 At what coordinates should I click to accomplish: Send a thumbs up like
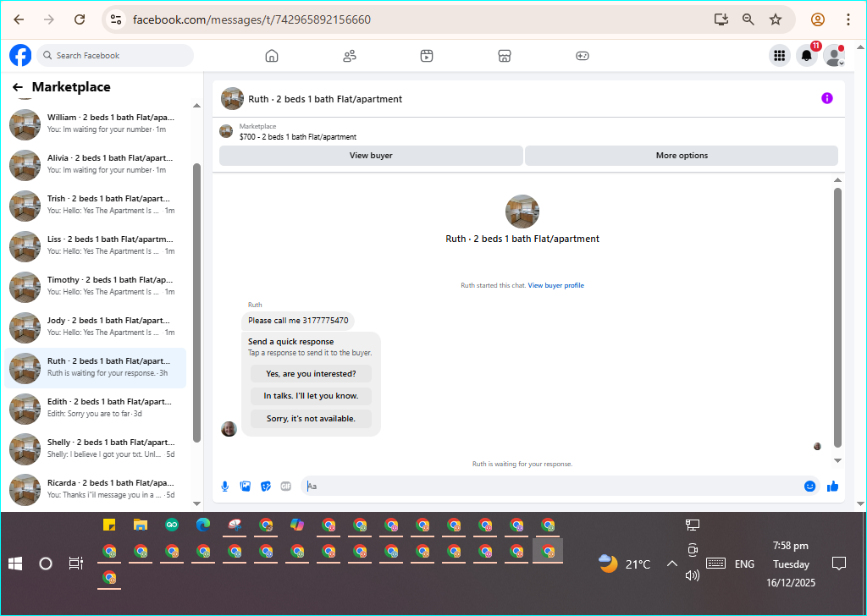pyautogui.click(x=833, y=487)
